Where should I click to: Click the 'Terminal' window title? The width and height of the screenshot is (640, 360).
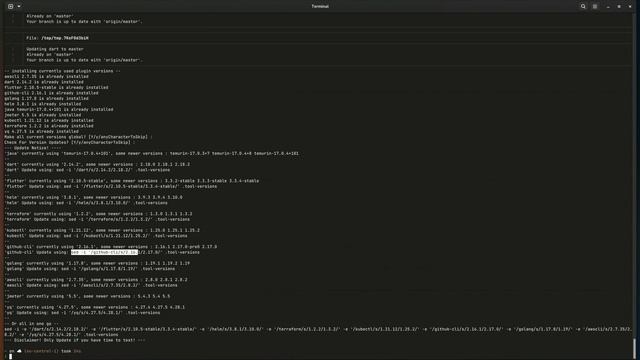320,7
